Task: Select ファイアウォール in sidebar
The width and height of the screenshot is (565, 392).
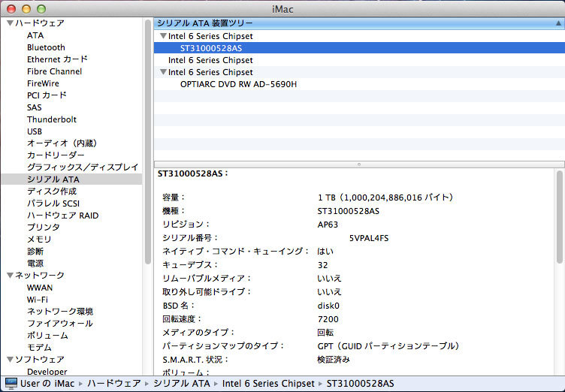Action: 60,324
